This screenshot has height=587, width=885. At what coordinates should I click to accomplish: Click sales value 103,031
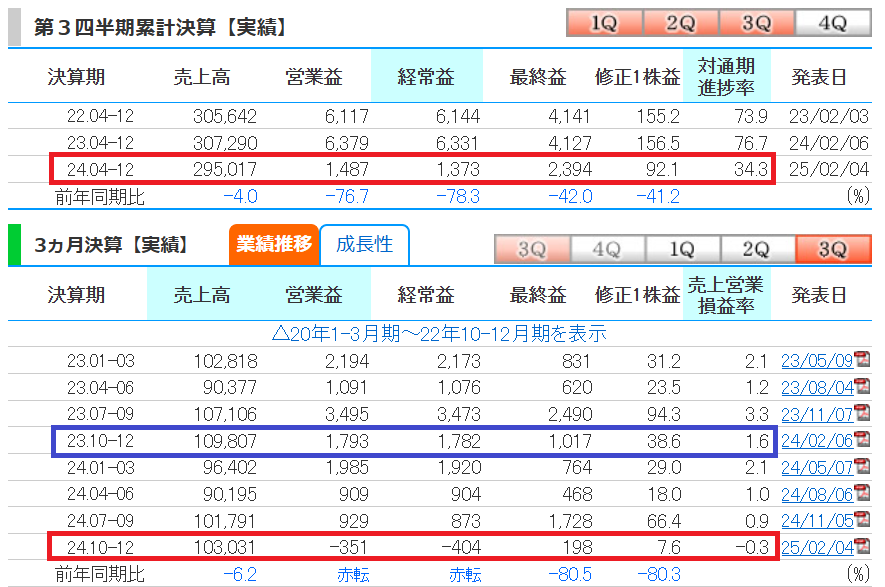(x=225, y=547)
